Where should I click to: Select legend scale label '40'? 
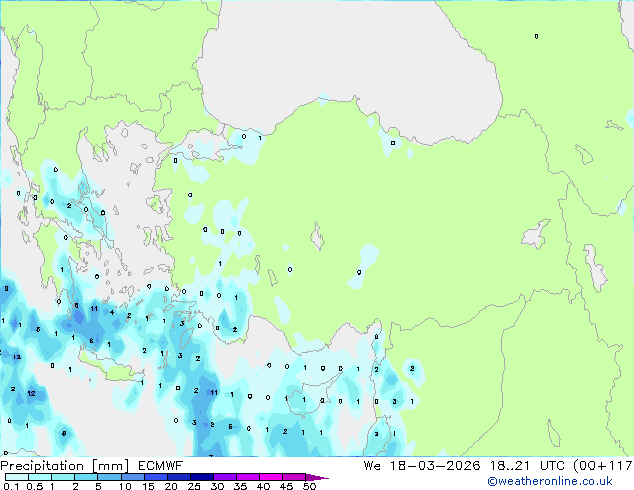[263, 486]
